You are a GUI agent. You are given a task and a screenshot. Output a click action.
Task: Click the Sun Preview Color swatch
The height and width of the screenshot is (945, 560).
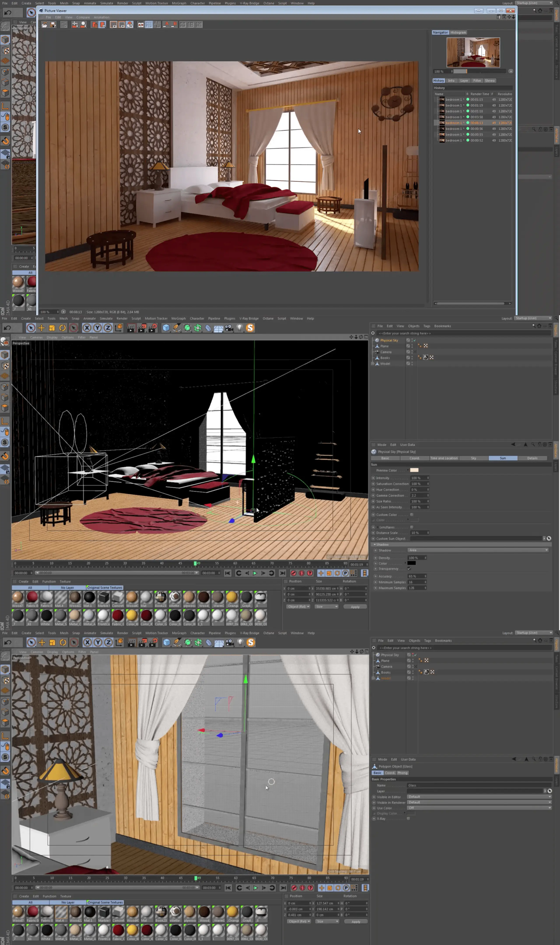coord(414,470)
